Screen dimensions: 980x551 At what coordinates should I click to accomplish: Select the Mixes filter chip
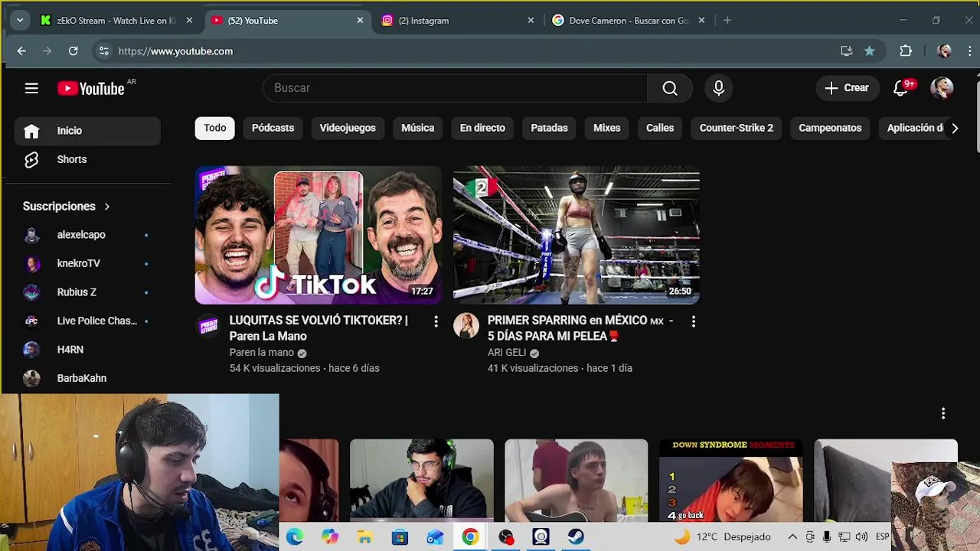607,129
